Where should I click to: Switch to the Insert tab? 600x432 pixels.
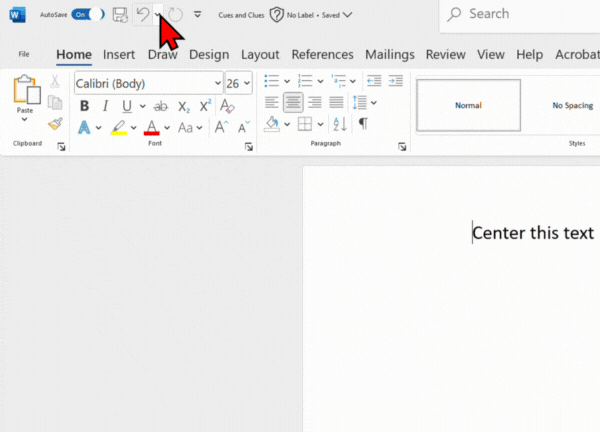click(x=119, y=54)
